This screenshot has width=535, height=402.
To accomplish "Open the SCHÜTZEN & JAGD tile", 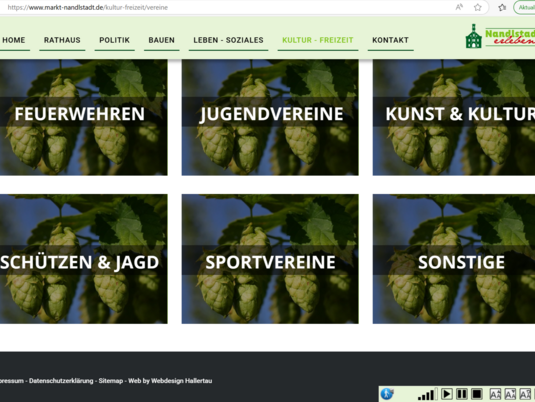I will (x=84, y=259).
